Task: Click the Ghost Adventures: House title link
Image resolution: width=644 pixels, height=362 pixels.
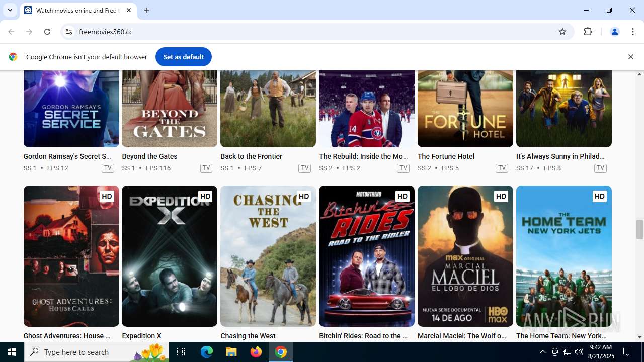Action: coord(67,336)
